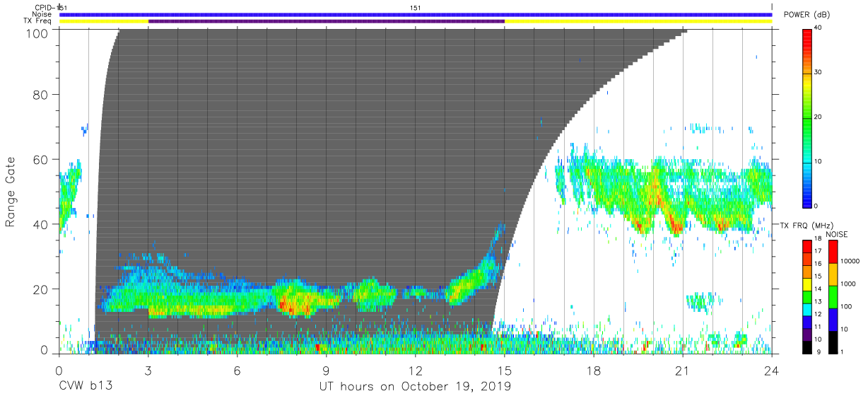Click the 12 hour tick on the UT axis
The height and width of the screenshot is (401, 868).
[x=416, y=371]
